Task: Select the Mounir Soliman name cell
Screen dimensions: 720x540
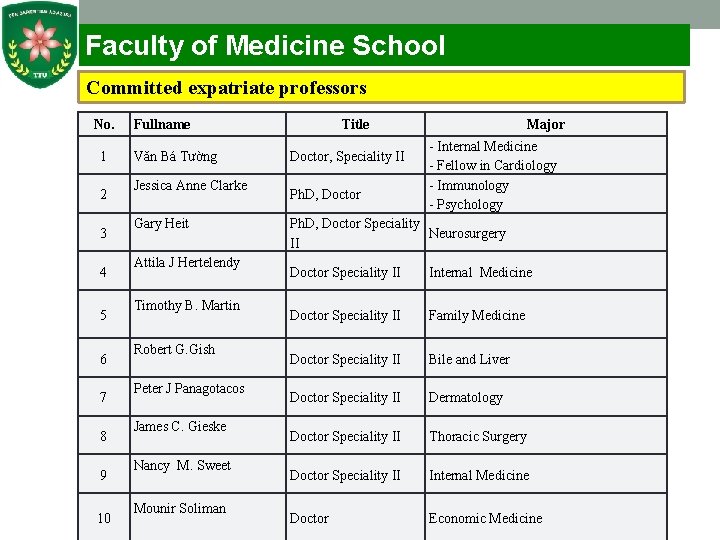Action: coord(180,508)
